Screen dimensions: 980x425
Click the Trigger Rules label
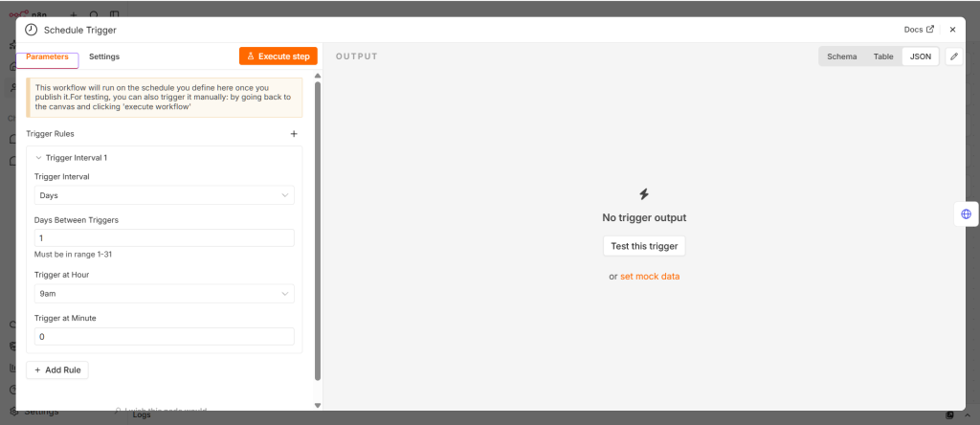(50, 134)
